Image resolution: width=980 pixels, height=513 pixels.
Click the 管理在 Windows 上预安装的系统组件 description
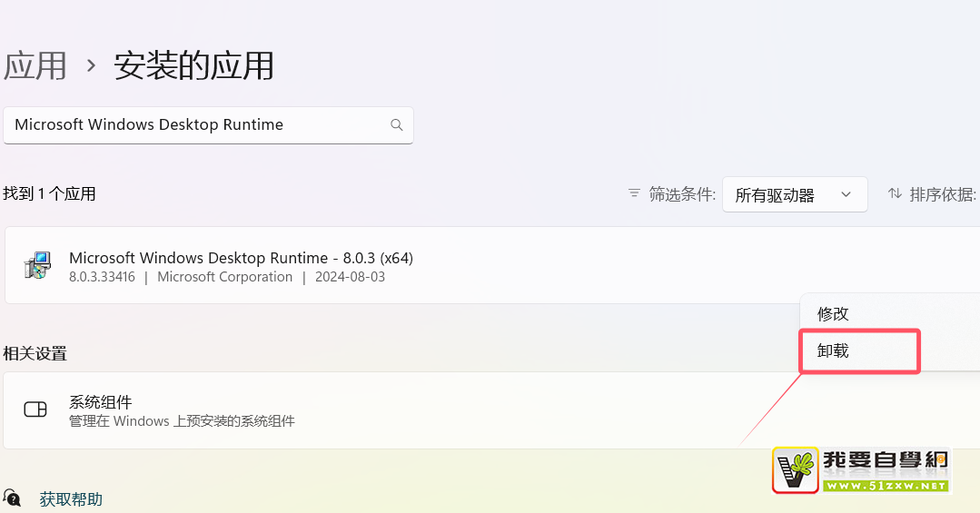coord(182,421)
